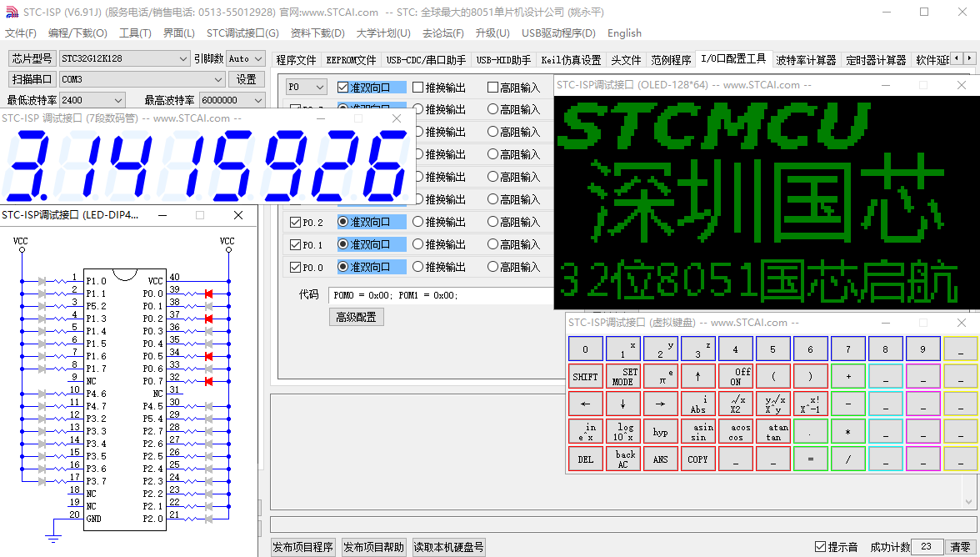Uncheck the P0.0 pin checkbox
This screenshot has height=557, width=980.
[296, 267]
